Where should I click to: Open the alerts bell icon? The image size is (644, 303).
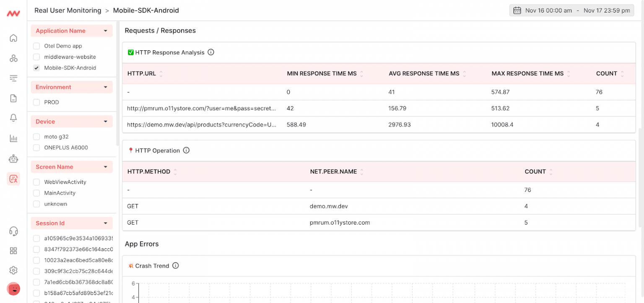(x=13, y=118)
